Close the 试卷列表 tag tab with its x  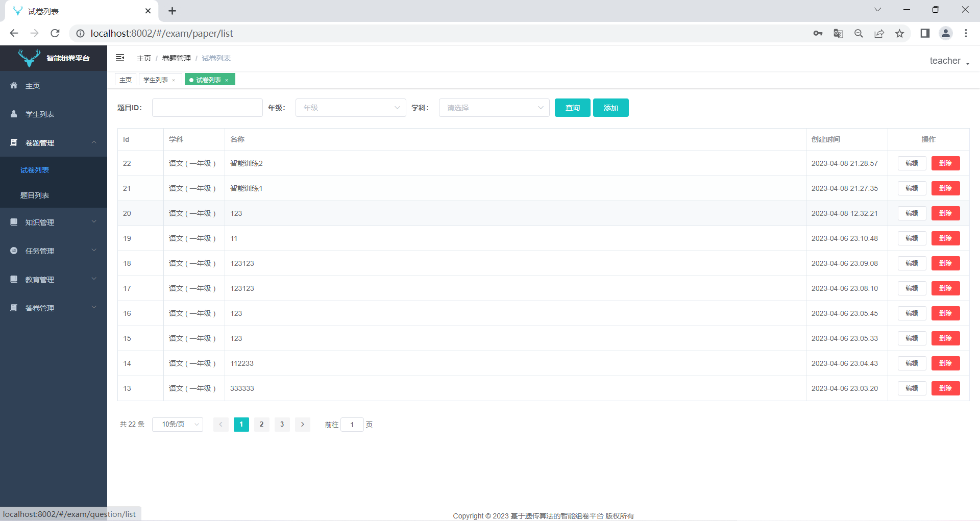[227, 80]
